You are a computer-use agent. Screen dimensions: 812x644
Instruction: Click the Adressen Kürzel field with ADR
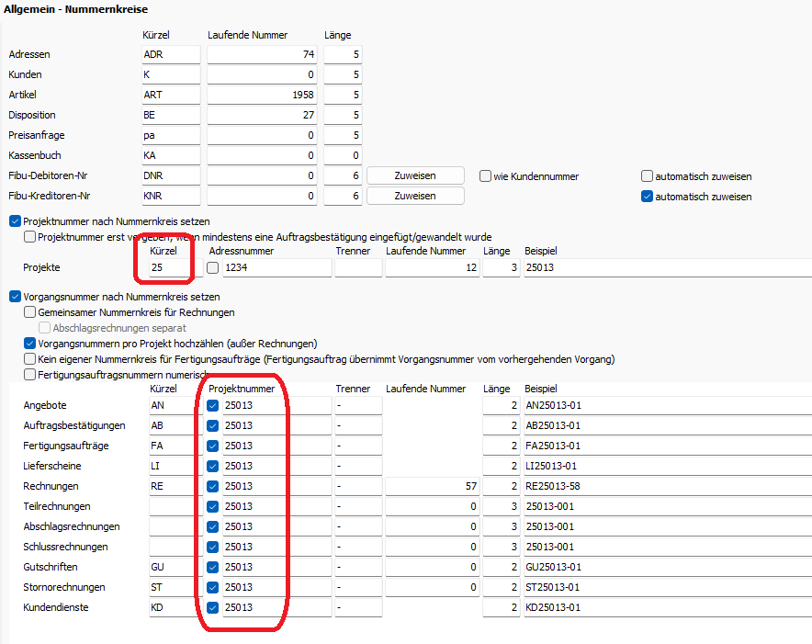(170, 55)
